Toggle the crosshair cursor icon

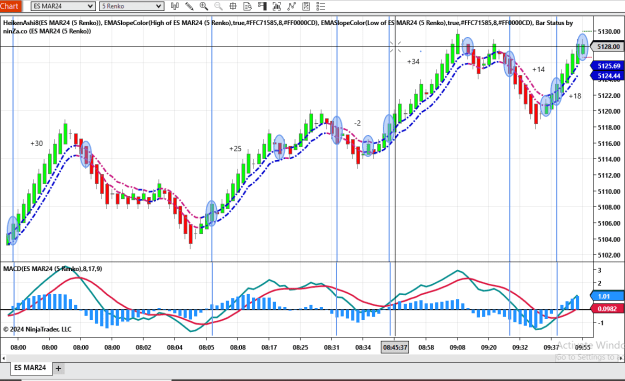pyautogui.click(x=233, y=6)
